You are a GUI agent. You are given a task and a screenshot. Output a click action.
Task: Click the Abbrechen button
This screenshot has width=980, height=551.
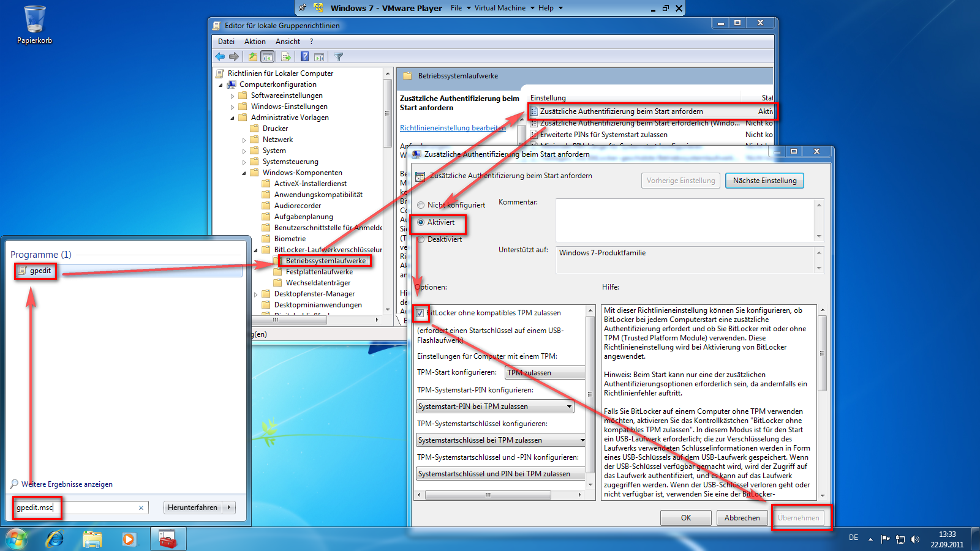(x=742, y=518)
